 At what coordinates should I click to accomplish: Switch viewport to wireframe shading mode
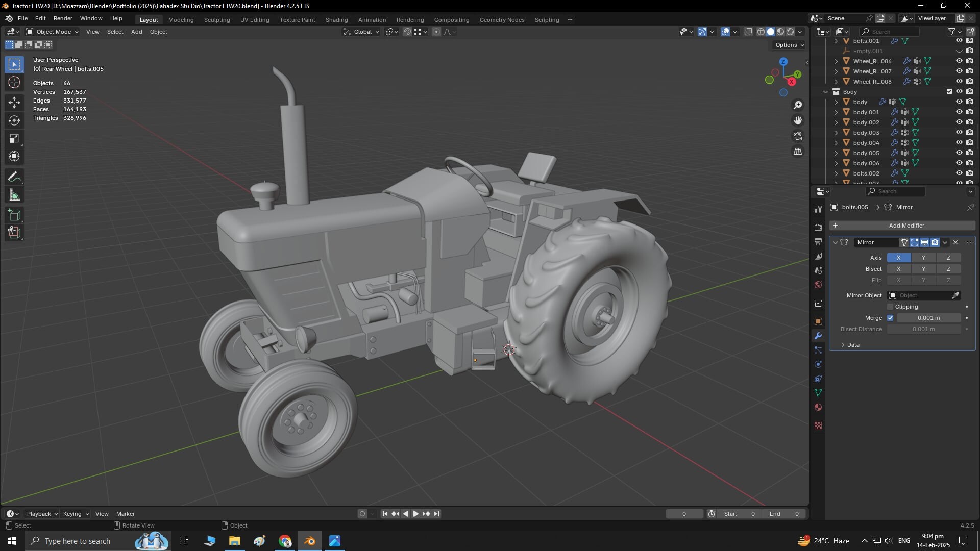(x=760, y=31)
